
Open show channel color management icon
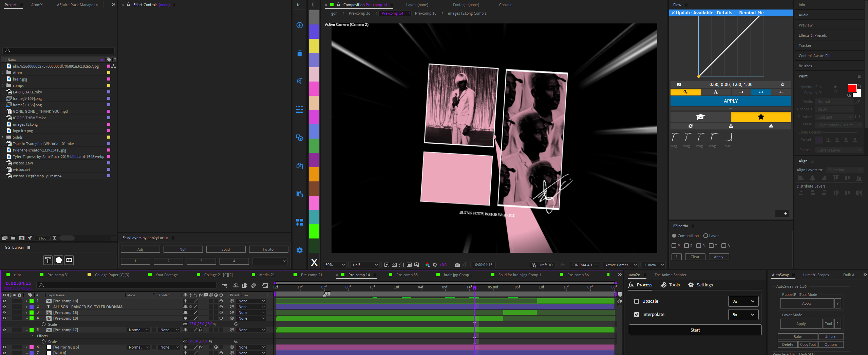(427, 265)
